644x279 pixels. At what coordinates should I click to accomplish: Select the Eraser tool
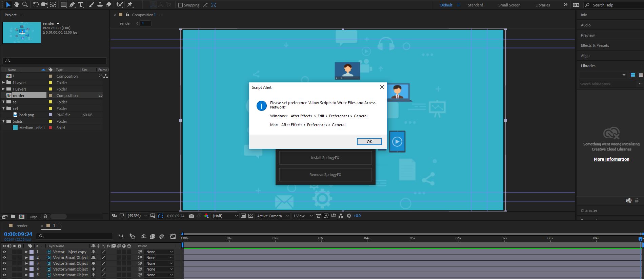click(x=108, y=5)
